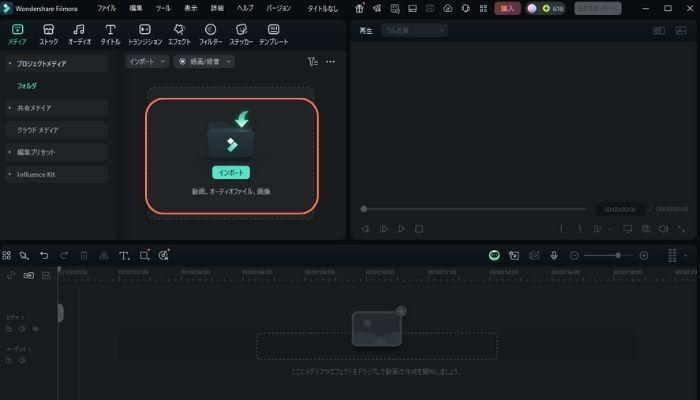Screen dimensions: 700x400
Task: Open the Stock media tab
Action: [48, 34]
